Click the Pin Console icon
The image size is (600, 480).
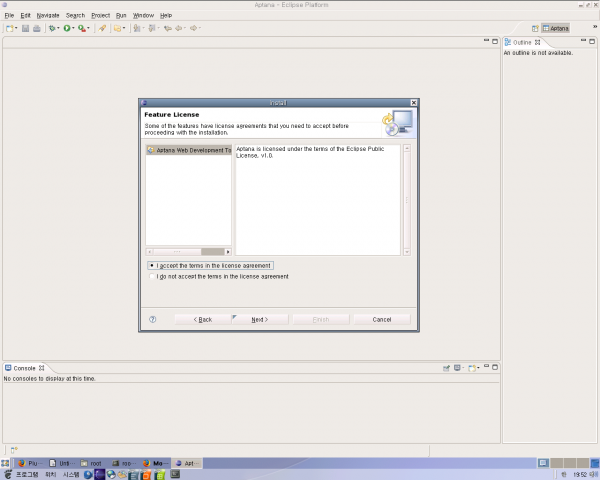click(447, 368)
